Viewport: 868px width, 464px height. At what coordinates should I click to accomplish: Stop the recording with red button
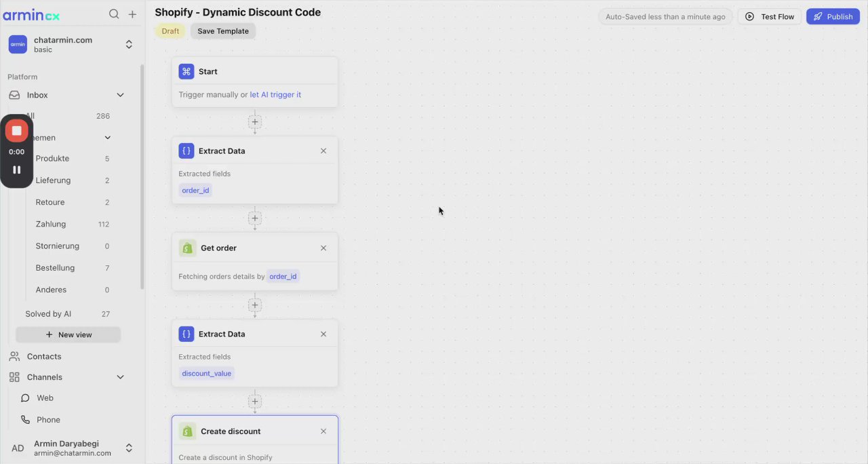pyautogui.click(x=17, y=130)
